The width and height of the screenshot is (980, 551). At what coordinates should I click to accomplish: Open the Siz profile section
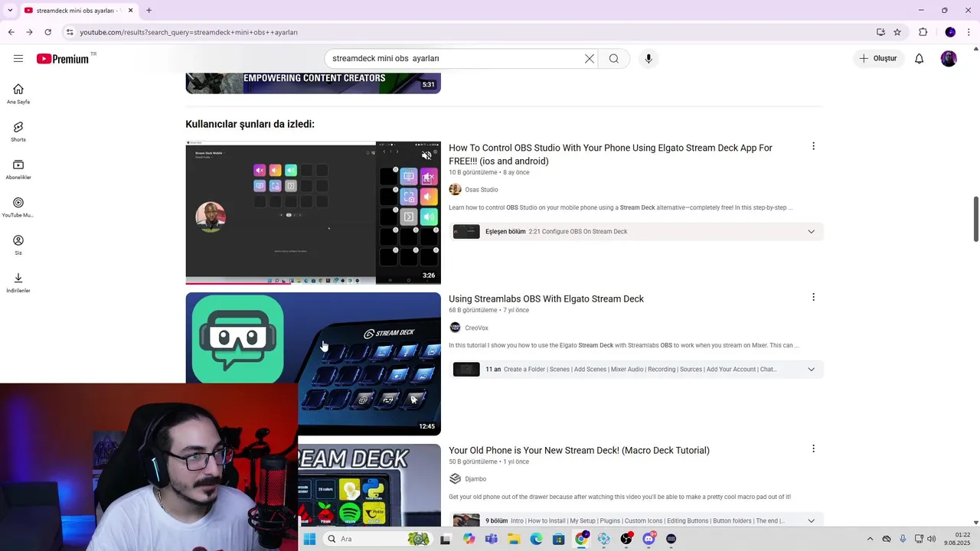[x=18, y=246]
